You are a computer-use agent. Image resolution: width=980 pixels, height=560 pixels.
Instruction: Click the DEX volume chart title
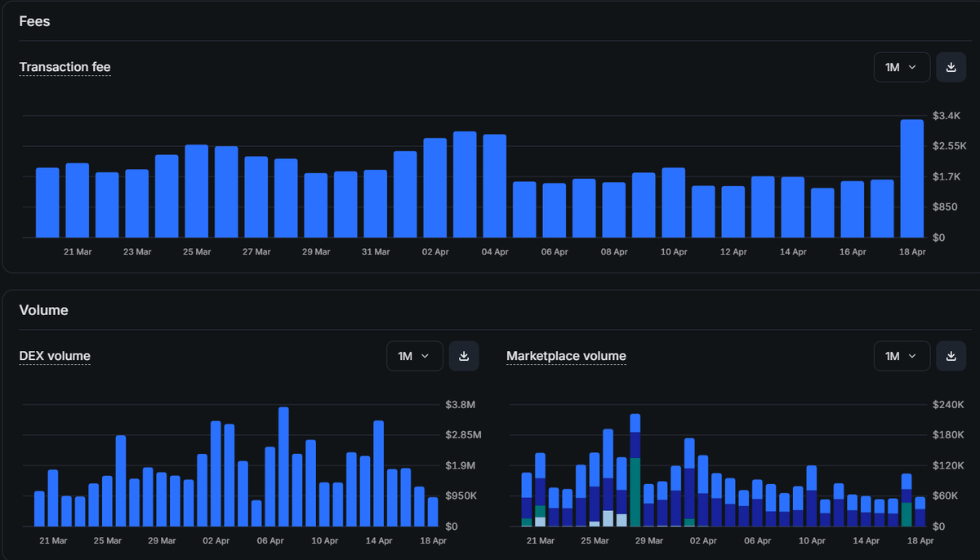55,356
